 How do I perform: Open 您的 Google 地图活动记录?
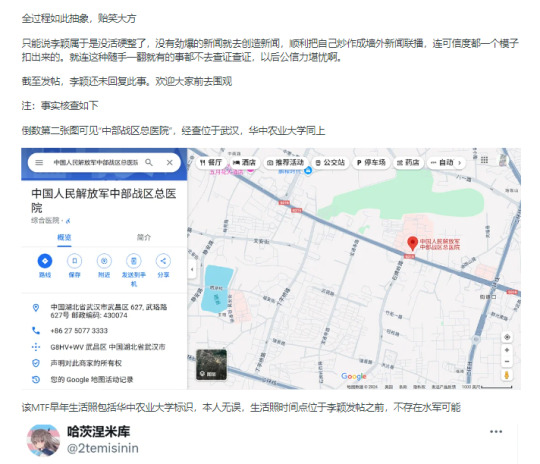click(x=92, y=380)
